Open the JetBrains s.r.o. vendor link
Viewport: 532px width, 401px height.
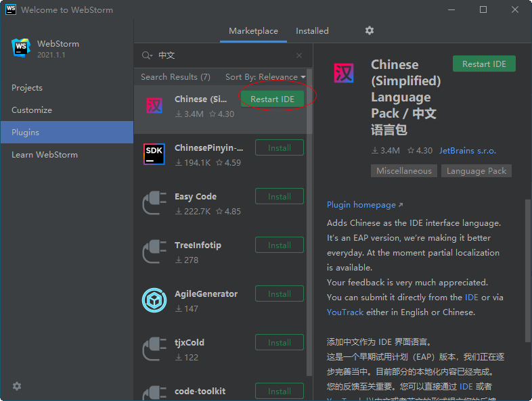(468, 151)
